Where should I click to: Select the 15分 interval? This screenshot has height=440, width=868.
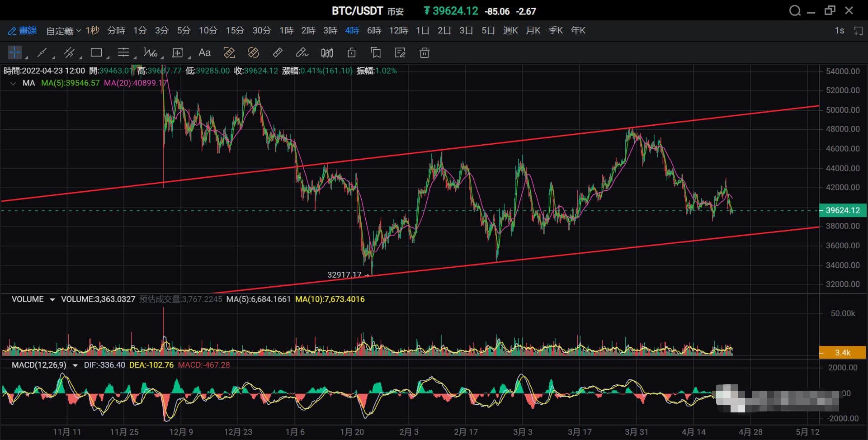pyautogui.click(x=235, y=30)
